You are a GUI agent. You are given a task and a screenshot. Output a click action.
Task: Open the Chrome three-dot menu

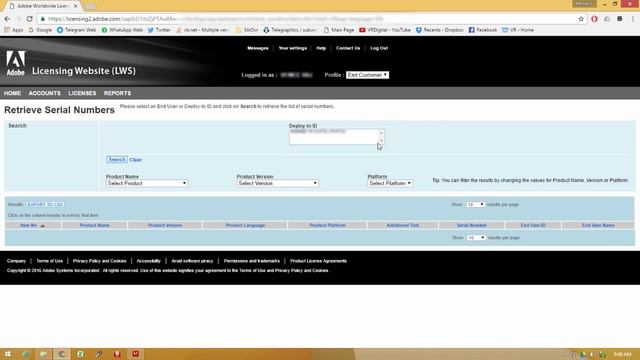(633, 19)
